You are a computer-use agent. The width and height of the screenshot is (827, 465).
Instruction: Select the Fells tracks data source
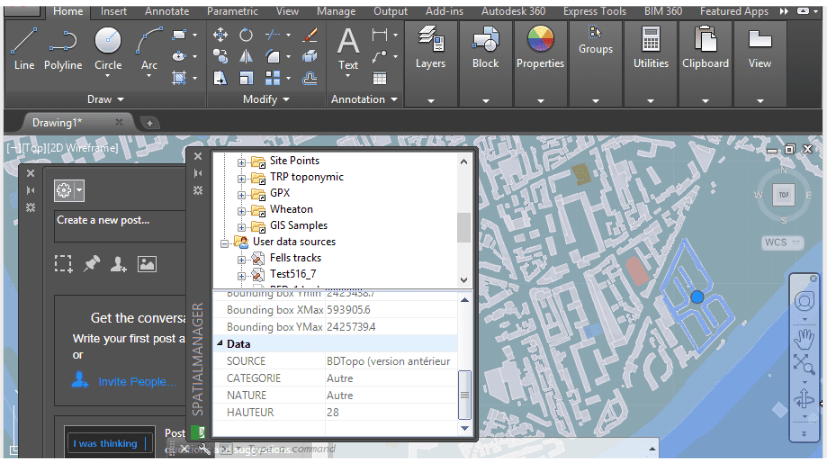pyautogui.click(x=295, y=258)
